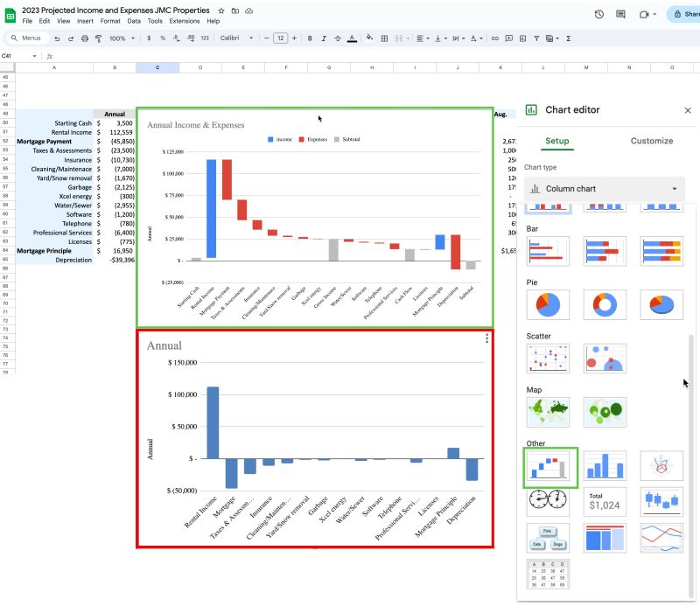Pick the organizational chart type

(x=549, y=538)
